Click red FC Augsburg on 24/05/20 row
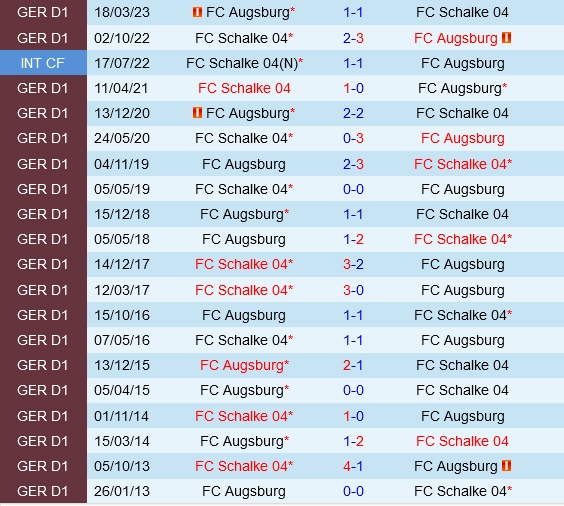564x506 pixels. click(463, 138)
